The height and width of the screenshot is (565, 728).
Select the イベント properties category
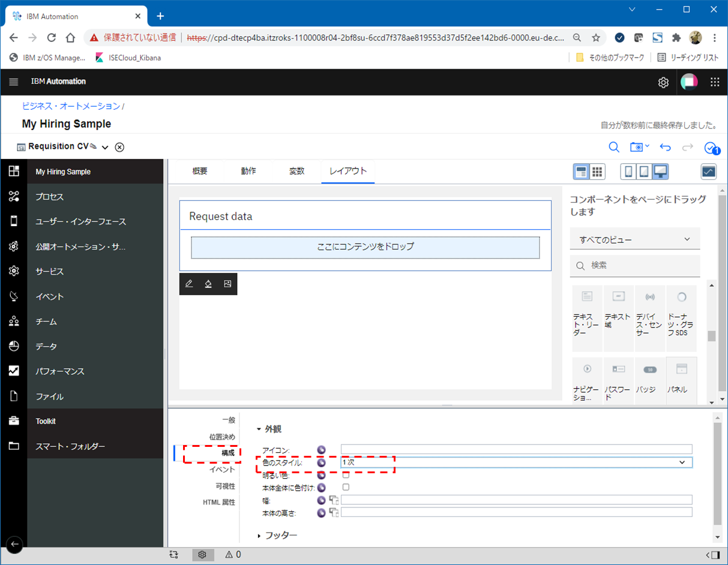222,470
